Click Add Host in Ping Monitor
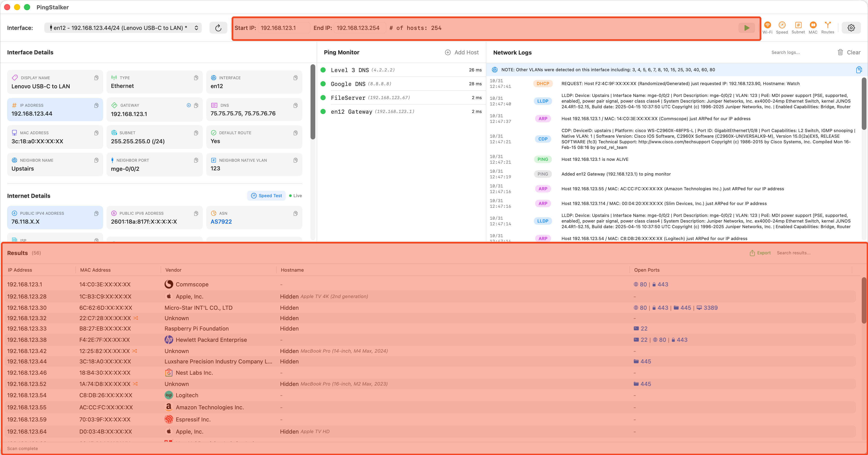Viewport: 868px width, 455px height. (x=462, y=52)
